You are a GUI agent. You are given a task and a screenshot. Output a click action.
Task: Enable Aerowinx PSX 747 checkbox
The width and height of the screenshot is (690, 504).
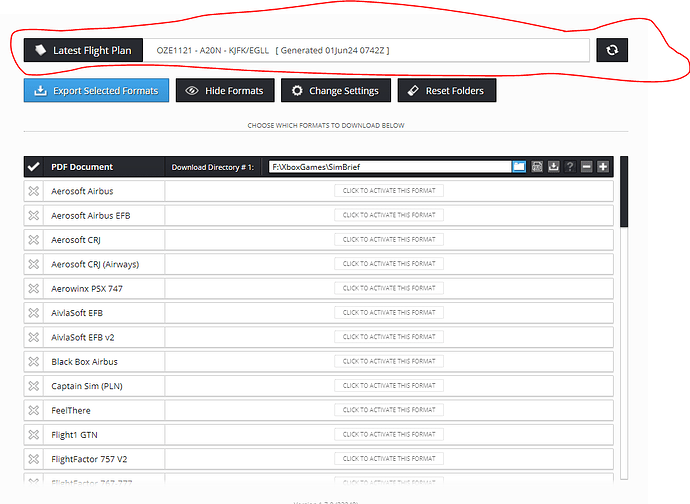pyautogui.click(x=33, y=288)
